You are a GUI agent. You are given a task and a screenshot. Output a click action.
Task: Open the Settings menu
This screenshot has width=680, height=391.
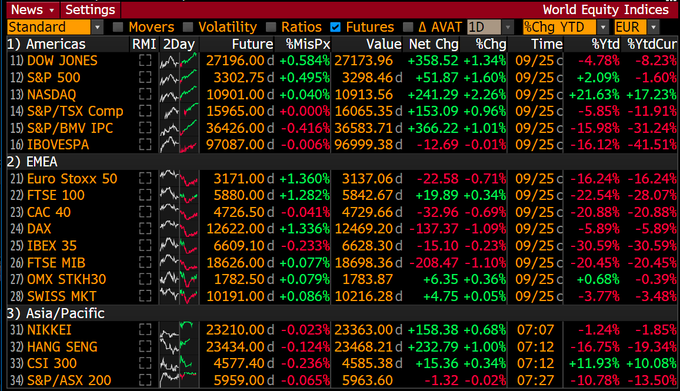point(90,10)
